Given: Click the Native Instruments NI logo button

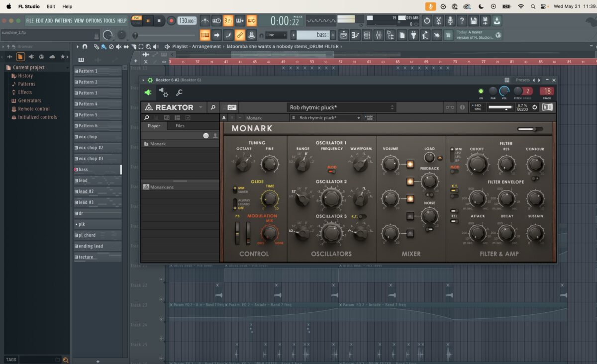Looking at the screenshot, I should 548,107.
